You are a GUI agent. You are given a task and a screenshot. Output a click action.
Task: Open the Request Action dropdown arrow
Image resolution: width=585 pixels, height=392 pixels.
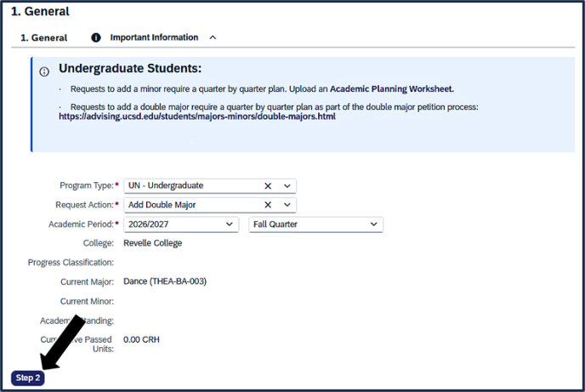point(287,205)
